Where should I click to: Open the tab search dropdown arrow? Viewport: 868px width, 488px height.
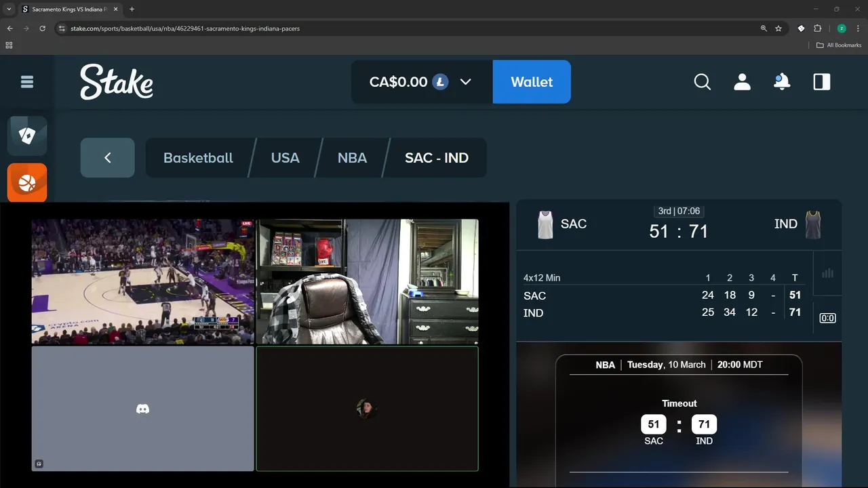tap(9, 9)
